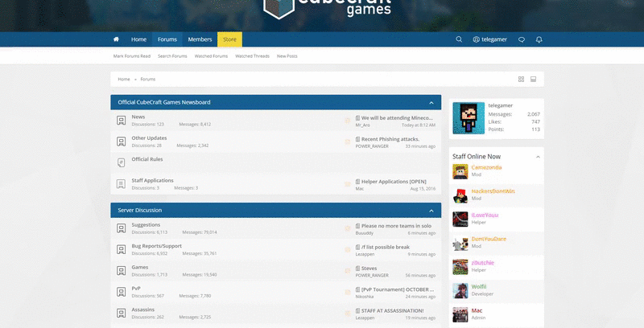Viewport: 644px width, 328px height.
Task: Open the 'Steves' thread
Action: 369,269
